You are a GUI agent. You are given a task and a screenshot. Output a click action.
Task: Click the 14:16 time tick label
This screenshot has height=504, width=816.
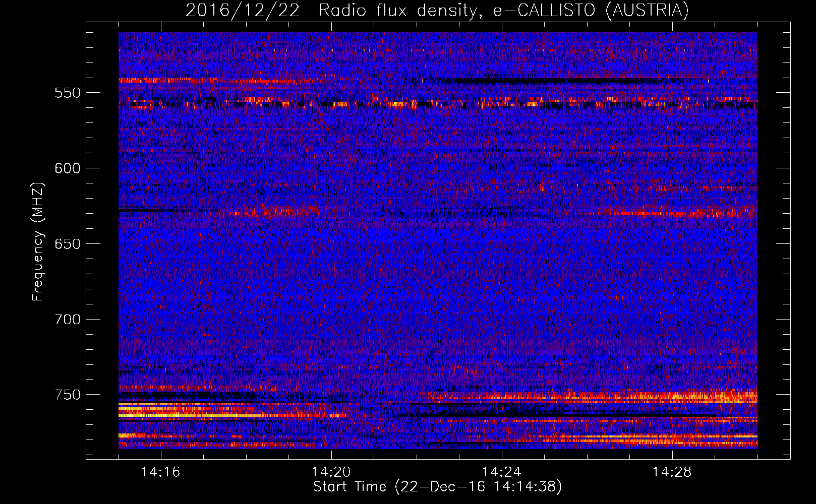(x=161, y=472)
